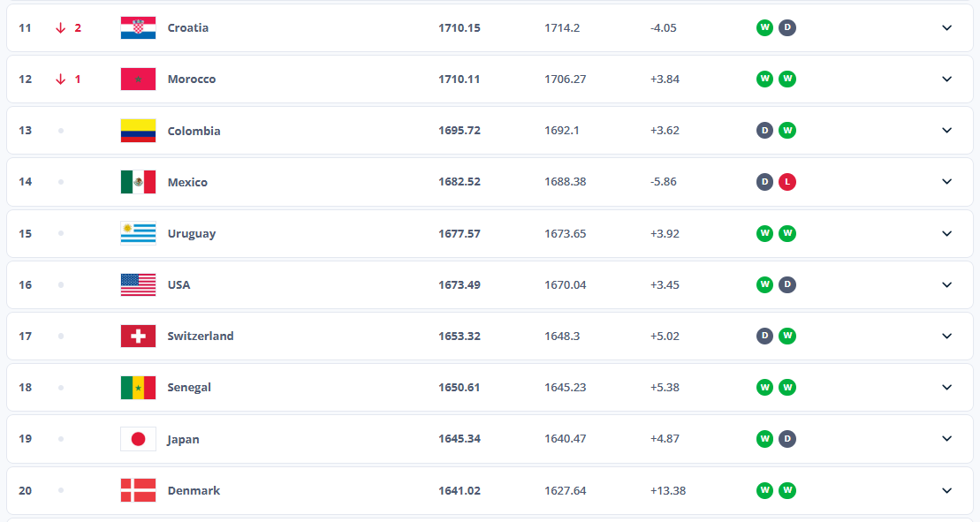Click the Croatia flag icon

point(138,27)
